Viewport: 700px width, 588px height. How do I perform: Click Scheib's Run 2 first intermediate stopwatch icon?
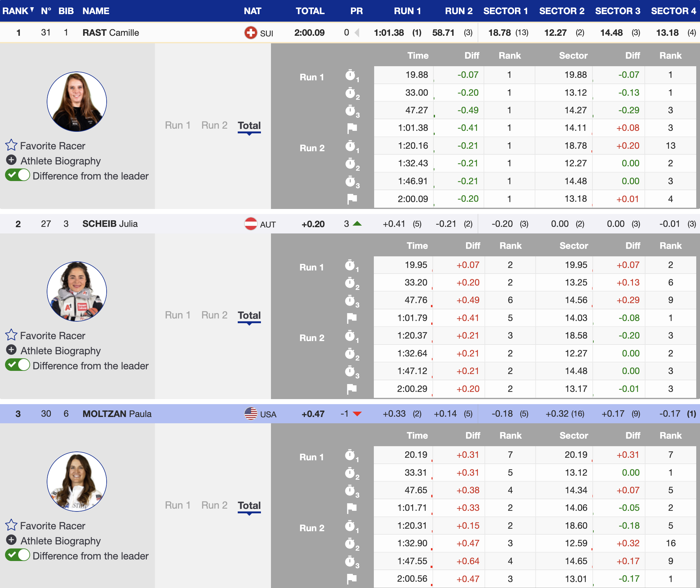pyautogui.click(x=350, y=336)
